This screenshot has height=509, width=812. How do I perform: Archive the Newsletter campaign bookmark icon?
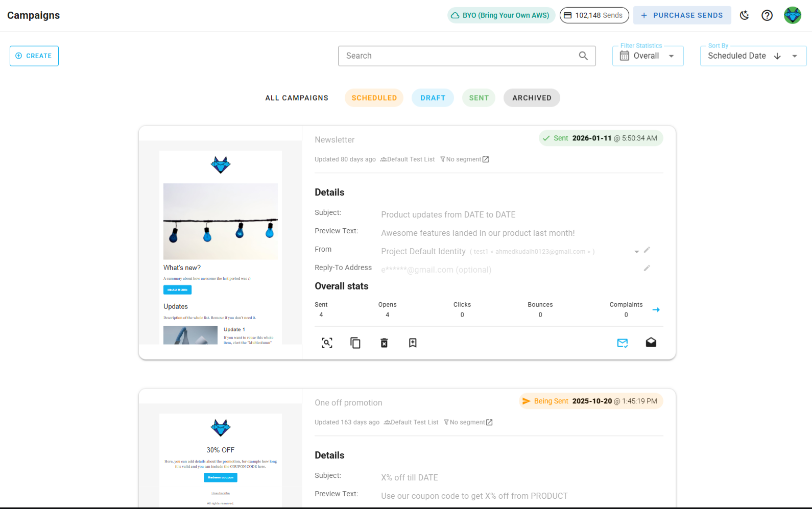(x=413, y=343)
